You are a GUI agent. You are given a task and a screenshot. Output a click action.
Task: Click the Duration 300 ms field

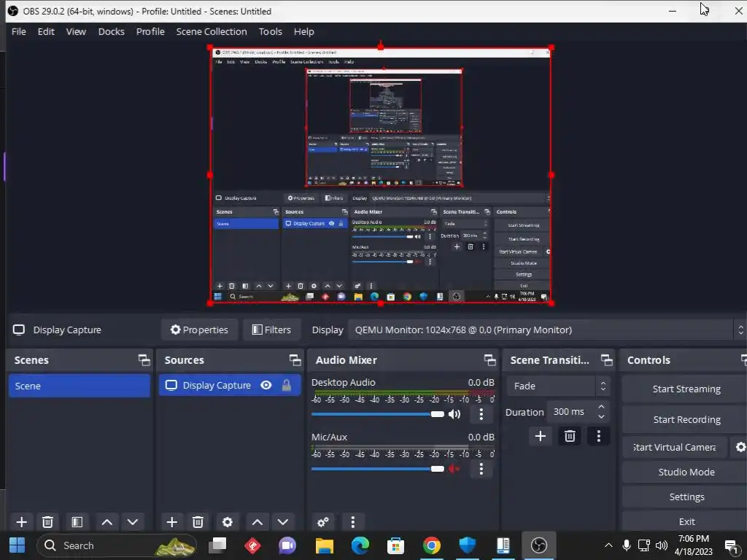tap(570, 412)
